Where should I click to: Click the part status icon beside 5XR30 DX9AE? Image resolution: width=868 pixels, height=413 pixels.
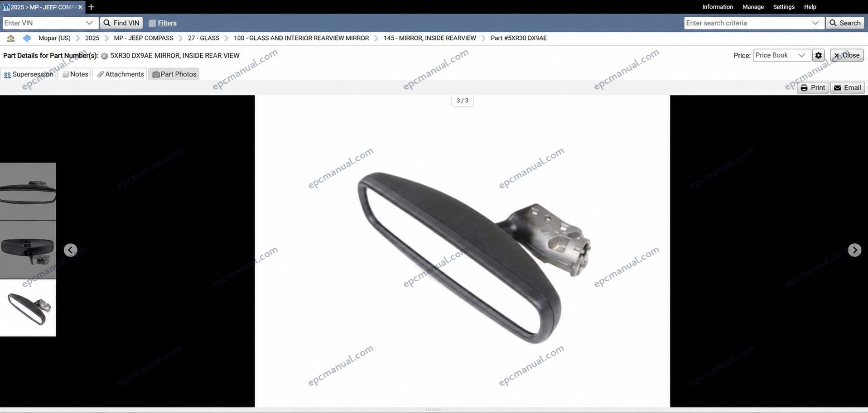click(x=104, y=56)
